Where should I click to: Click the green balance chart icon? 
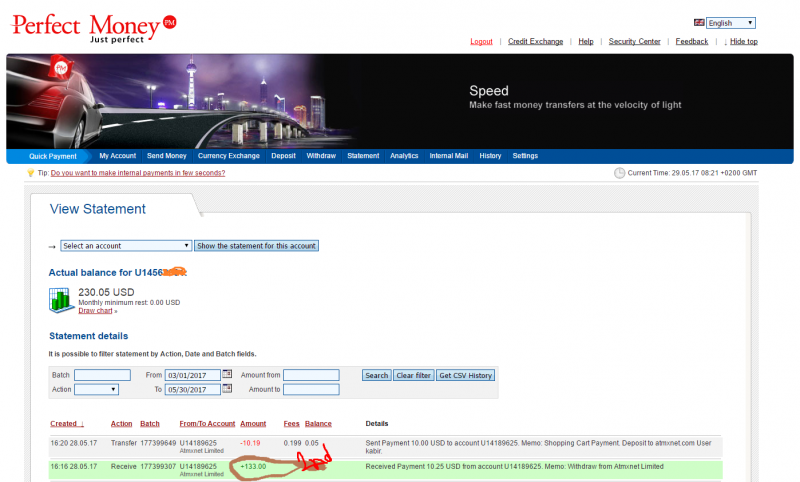pos(62,300)
